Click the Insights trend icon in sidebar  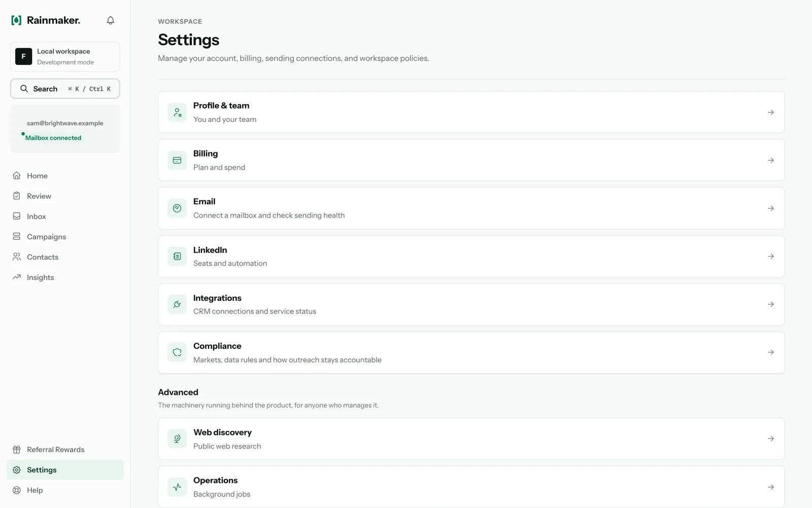coord(17,277)
